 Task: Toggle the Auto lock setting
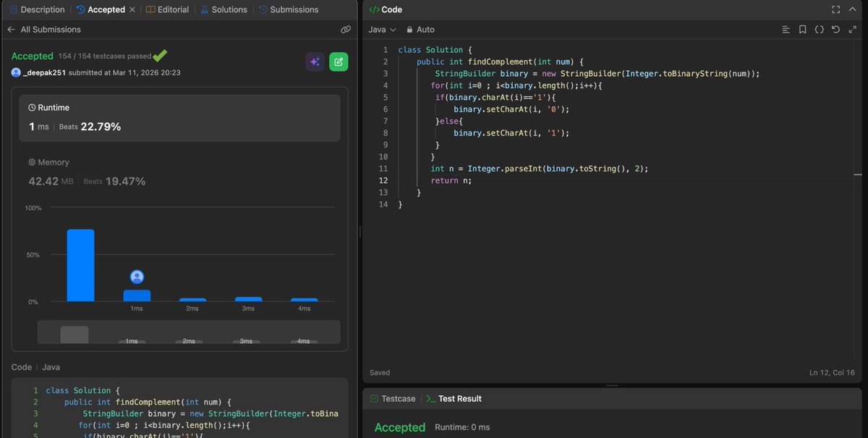(x=420, y=30)
